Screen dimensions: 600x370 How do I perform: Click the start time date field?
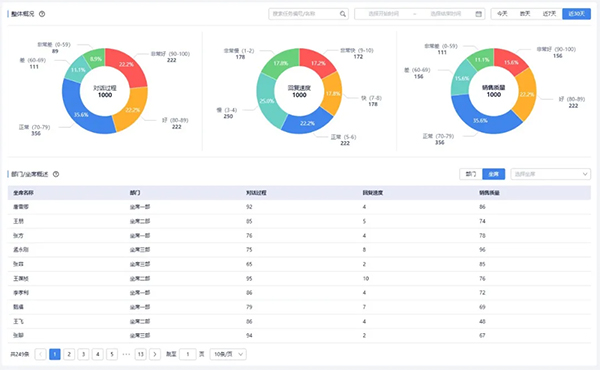pyautogui.click(x=383, y=14)
